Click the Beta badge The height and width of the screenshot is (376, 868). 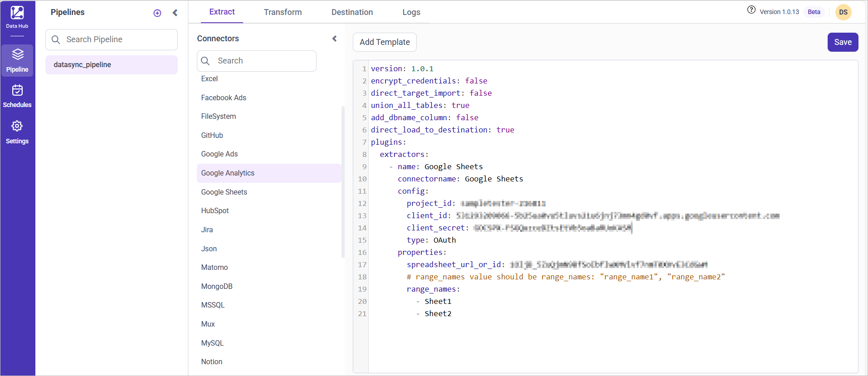(814, 12)
